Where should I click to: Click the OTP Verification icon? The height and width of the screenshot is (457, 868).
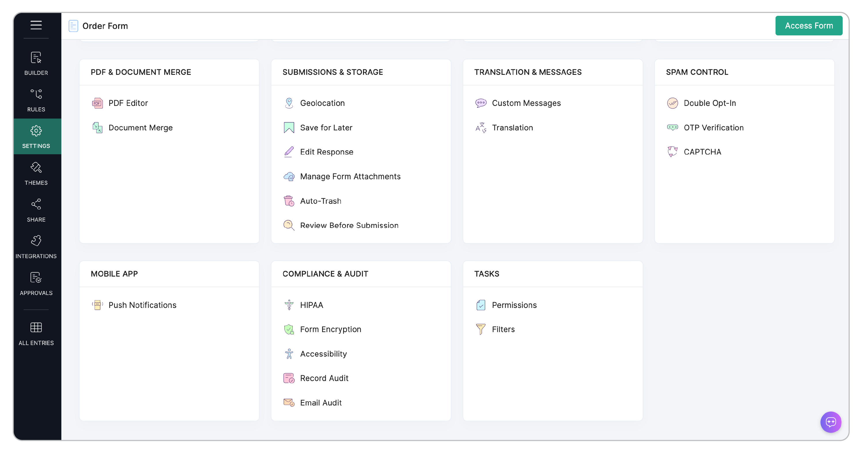click(672, 127)
